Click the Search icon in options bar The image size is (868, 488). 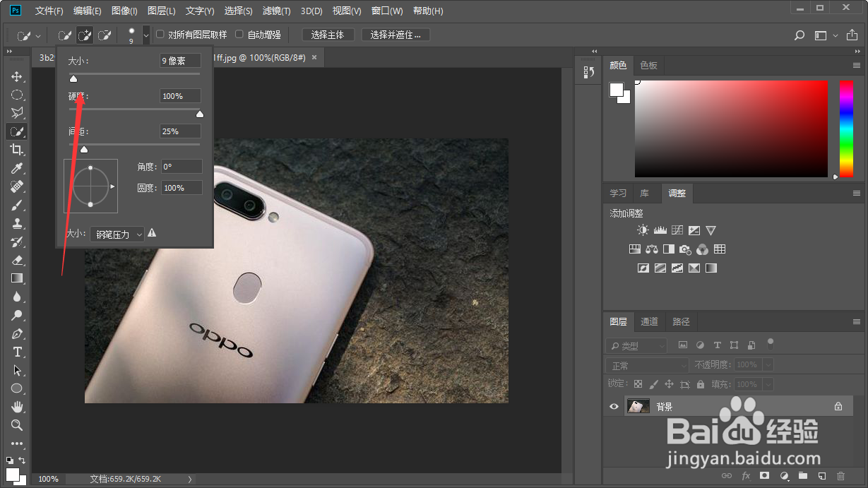tap(799, 35)
